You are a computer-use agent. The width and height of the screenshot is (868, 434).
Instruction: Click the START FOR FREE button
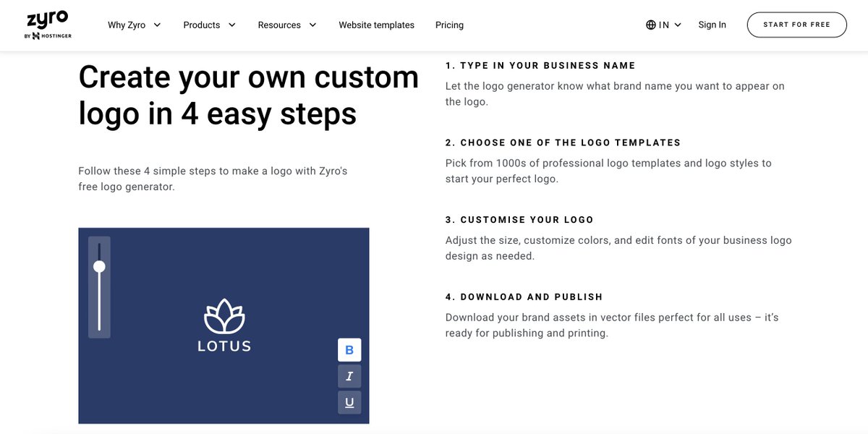click(797, 25)
